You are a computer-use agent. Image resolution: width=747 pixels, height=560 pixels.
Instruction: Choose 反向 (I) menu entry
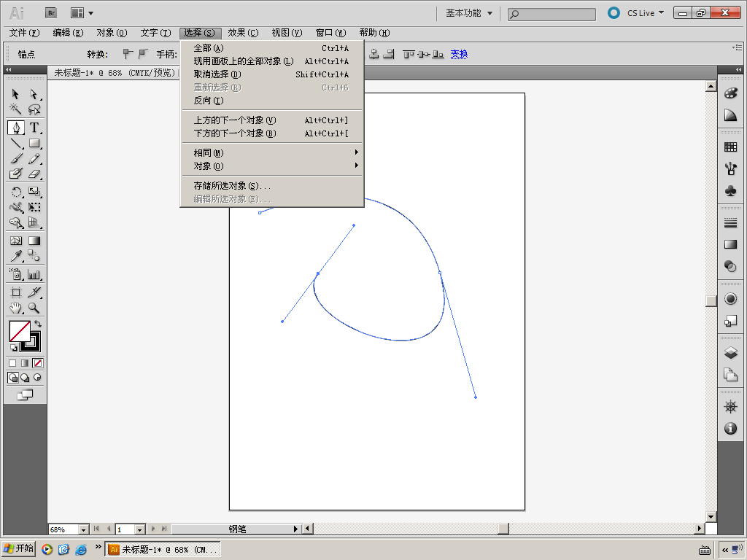[x=273, y=101]
